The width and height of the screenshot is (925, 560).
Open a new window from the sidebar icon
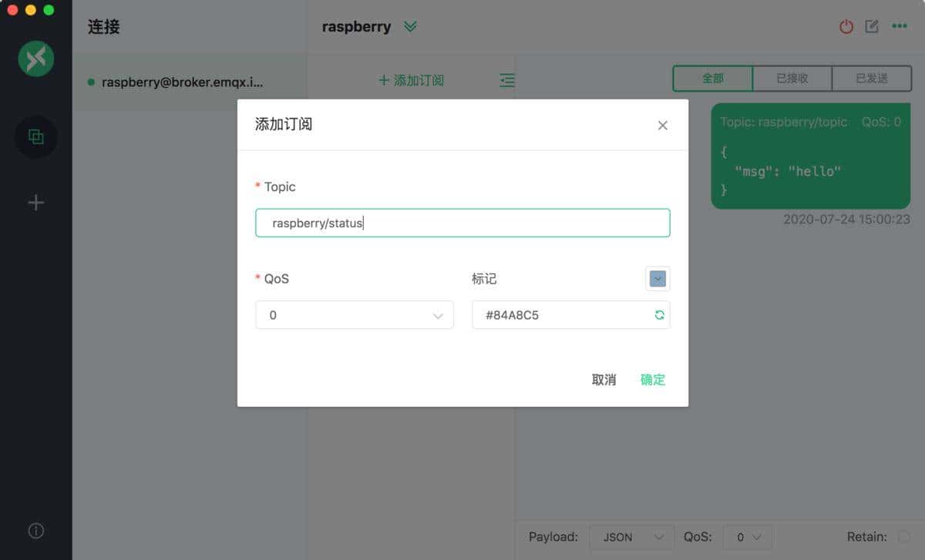35,136
